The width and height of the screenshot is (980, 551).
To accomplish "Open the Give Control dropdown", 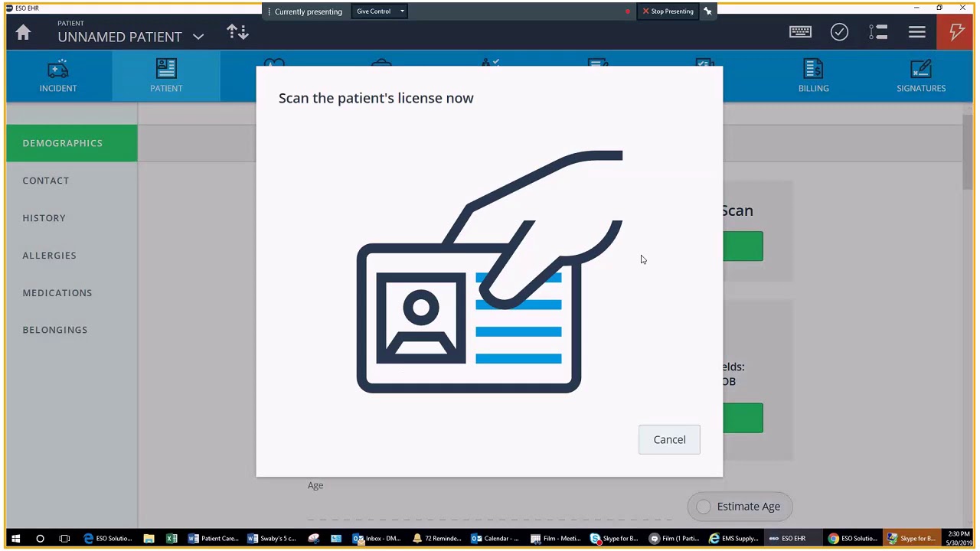I will (380, 11).
